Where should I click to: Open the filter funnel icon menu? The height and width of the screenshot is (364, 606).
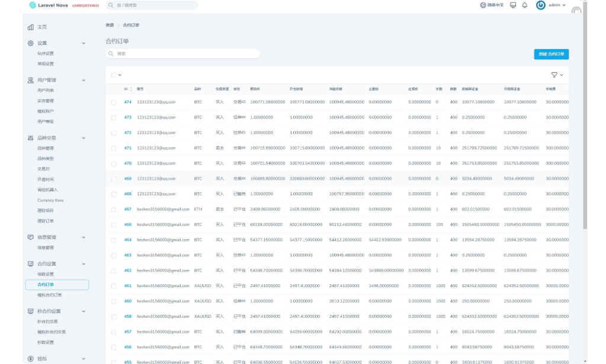tap(554, 75)
